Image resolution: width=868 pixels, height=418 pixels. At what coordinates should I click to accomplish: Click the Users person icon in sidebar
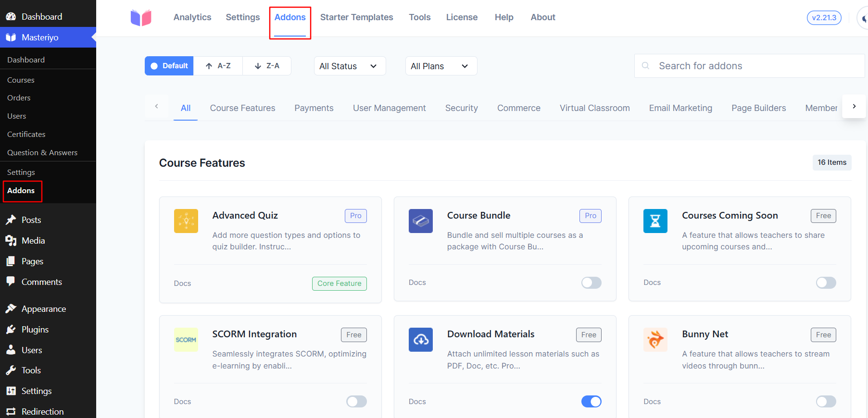[x=11, y=350]
